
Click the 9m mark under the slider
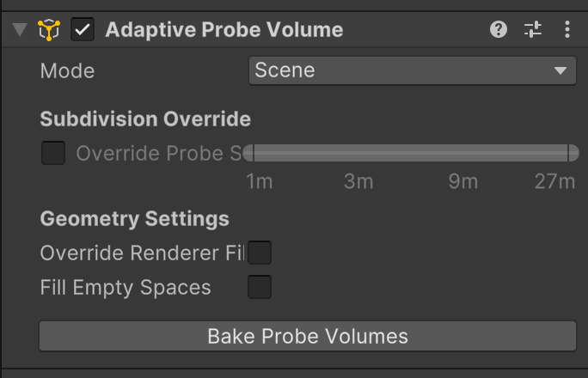(x=462, y=182)
